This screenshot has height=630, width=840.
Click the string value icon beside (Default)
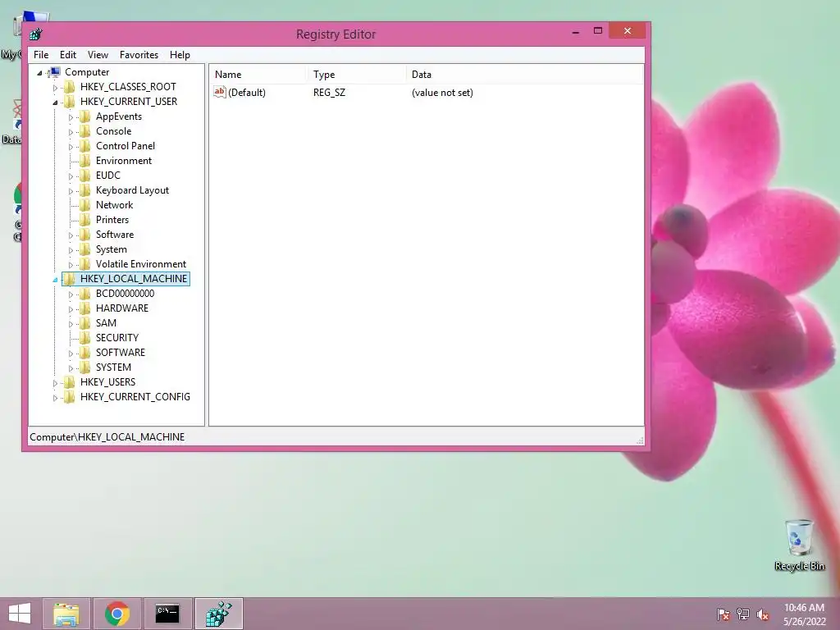[x=220, y=92]
